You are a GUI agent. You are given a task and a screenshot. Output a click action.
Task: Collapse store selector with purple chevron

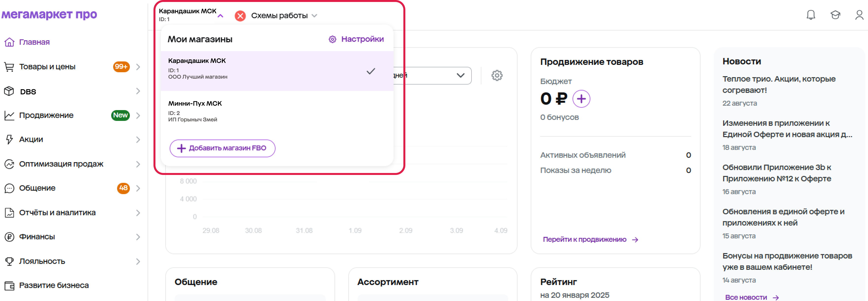coord(220,16)
